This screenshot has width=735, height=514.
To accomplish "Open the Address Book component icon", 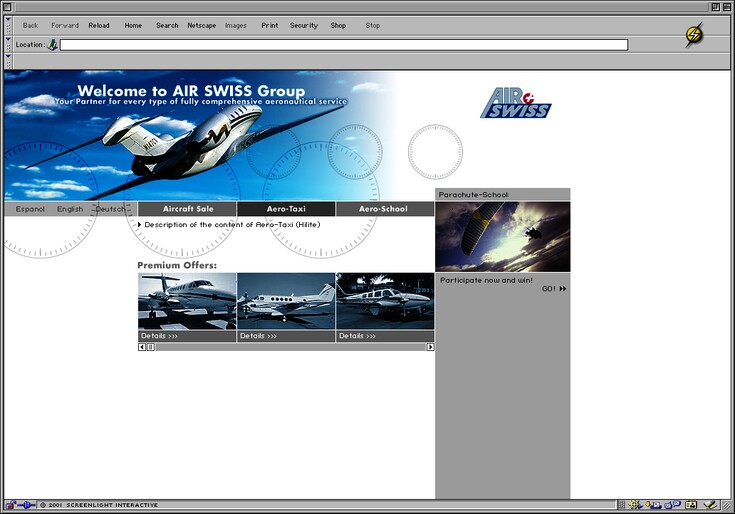I will (x=691, y=505).
